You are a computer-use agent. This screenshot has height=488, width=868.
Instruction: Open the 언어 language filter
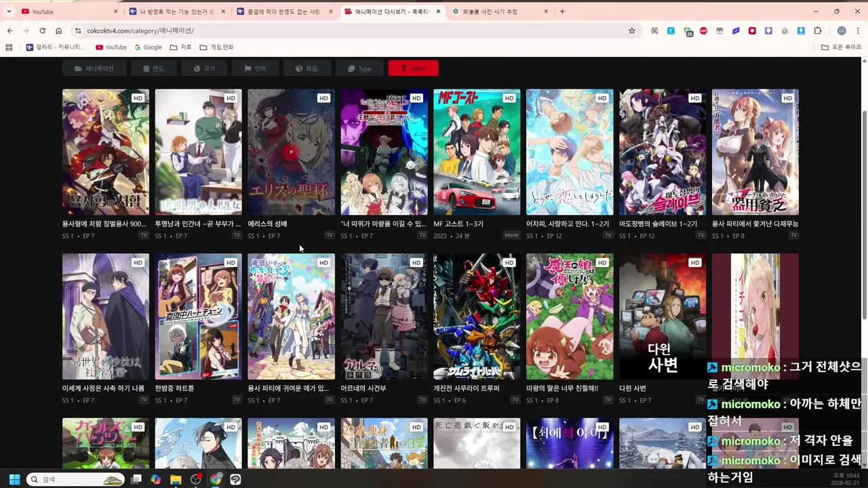(256, 68)
